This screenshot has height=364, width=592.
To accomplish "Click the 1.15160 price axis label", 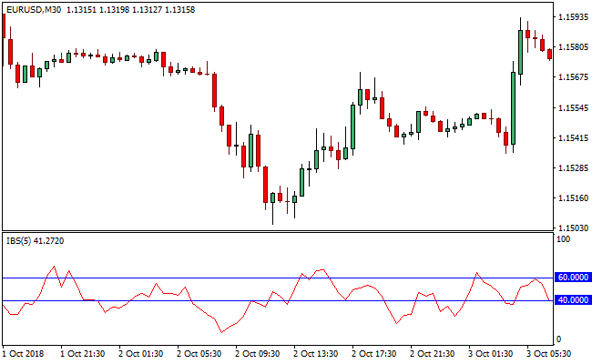I will tap(574, 198).
